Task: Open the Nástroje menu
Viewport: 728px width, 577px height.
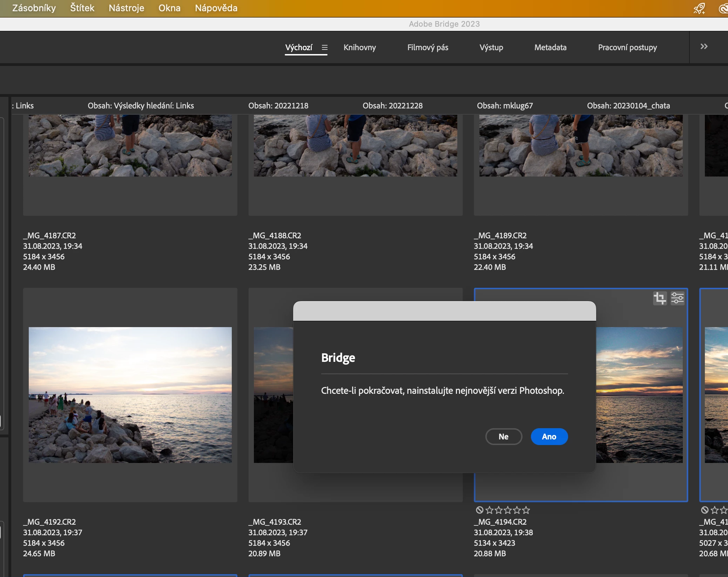Action: pos(126,8)
